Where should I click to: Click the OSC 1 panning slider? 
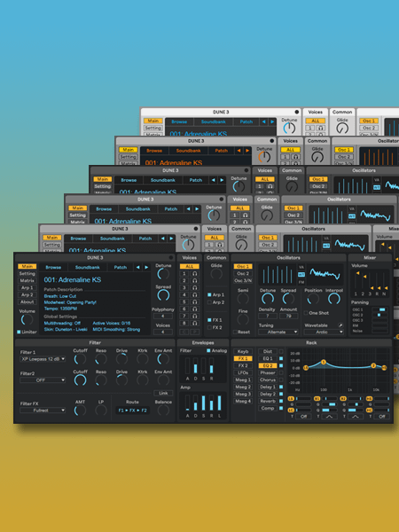tap(380, 309)
